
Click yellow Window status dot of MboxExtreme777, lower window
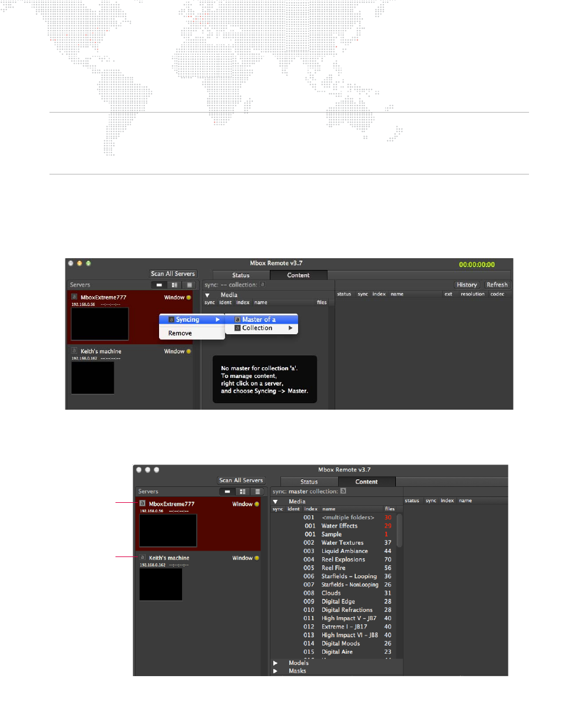click(257, 504)
